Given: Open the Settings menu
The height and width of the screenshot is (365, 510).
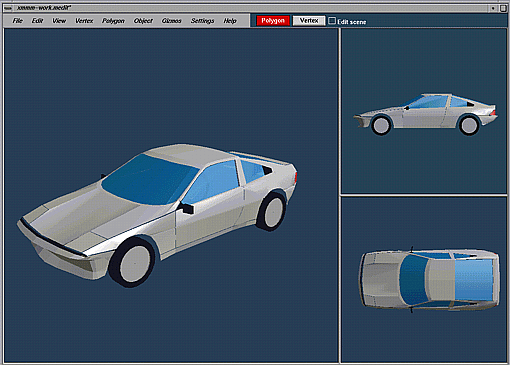Looking at the screenshot, I should 202,21.
